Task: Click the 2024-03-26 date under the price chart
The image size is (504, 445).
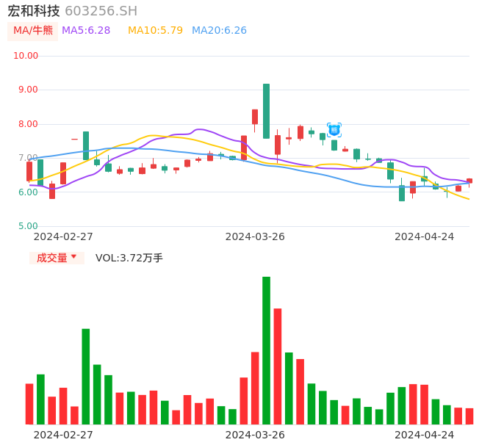Action: pyautogui.click(x=255, y=236)
